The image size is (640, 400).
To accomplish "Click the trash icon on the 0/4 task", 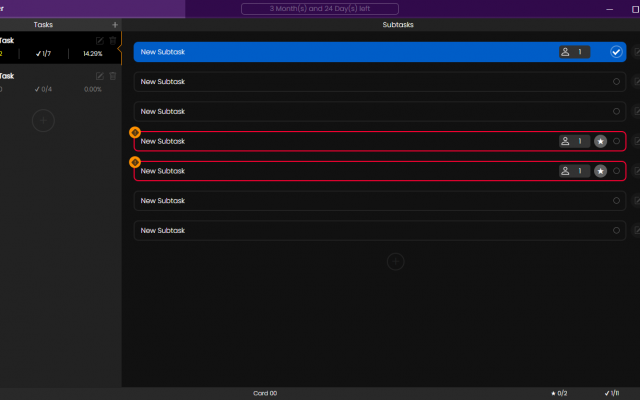I will click(x=112, y=76).
